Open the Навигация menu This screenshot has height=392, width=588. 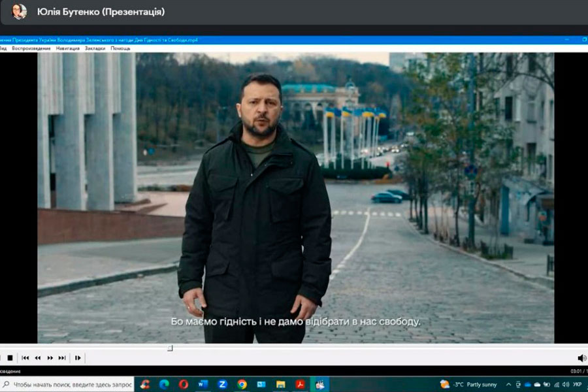pyautogui.click(x=67, y=48)
